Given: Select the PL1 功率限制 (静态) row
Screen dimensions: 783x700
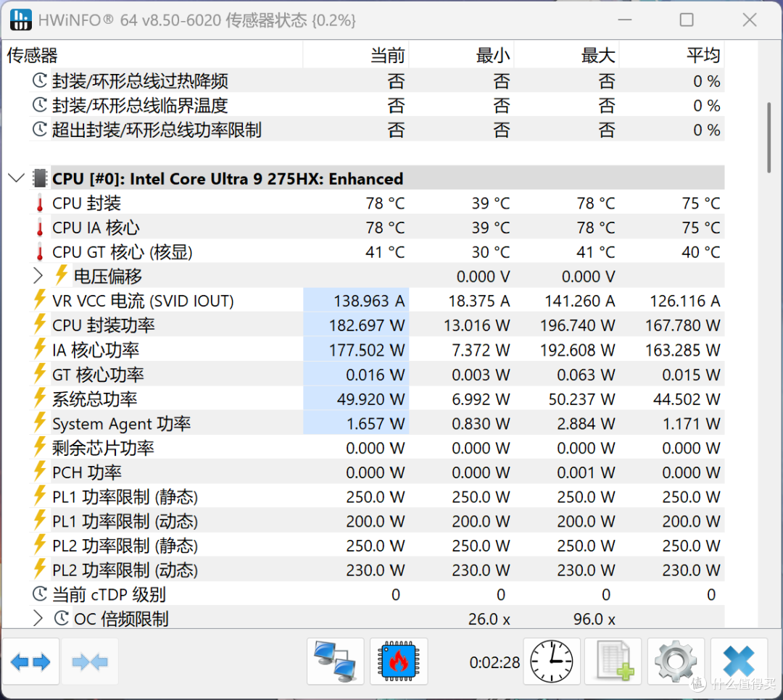Looking at the screenshot, I should (377, 497).
